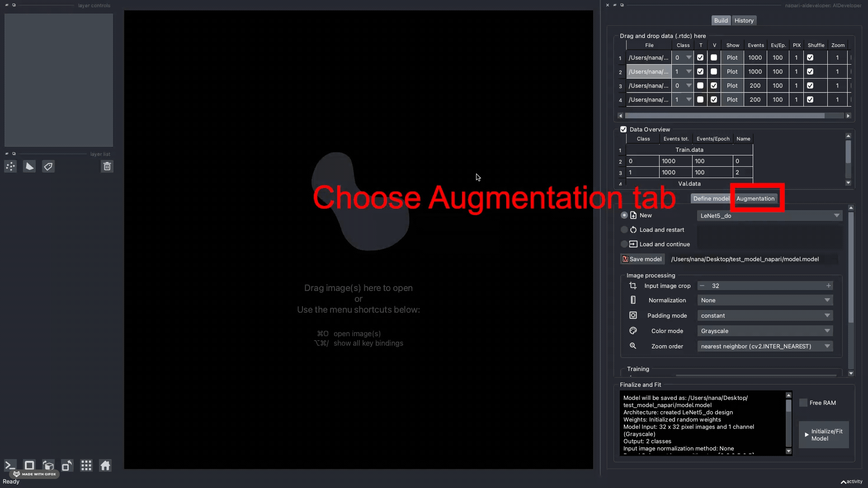Click the polygon/eraser tool icon

click(29, 166)
